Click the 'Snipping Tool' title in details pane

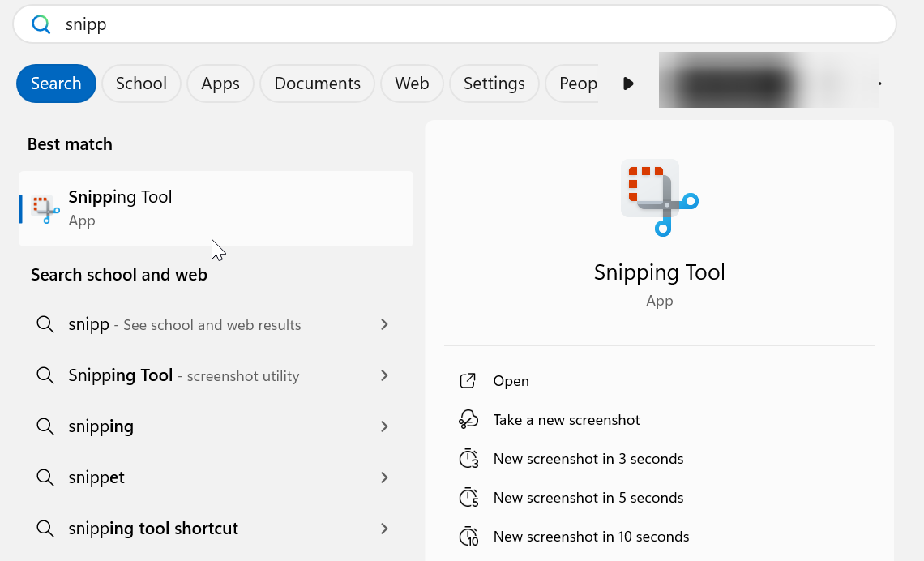click(660, 273)
